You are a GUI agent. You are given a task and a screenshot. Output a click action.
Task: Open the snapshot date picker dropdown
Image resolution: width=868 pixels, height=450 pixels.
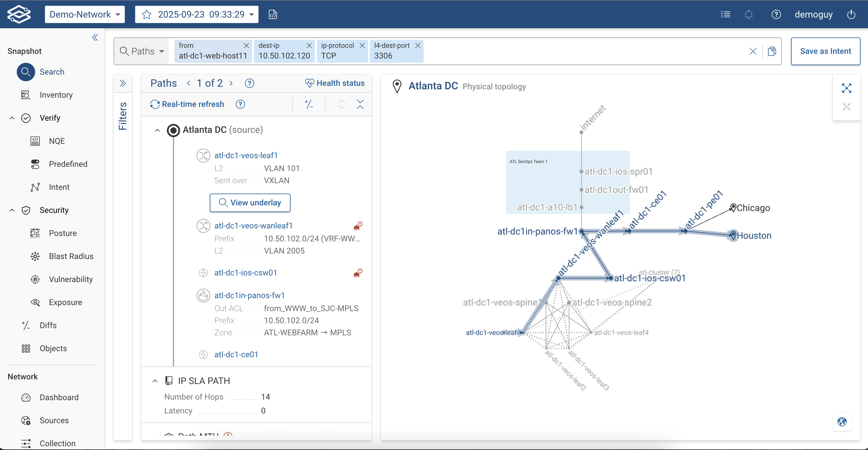pyautogui.click(x=251, y=14)
